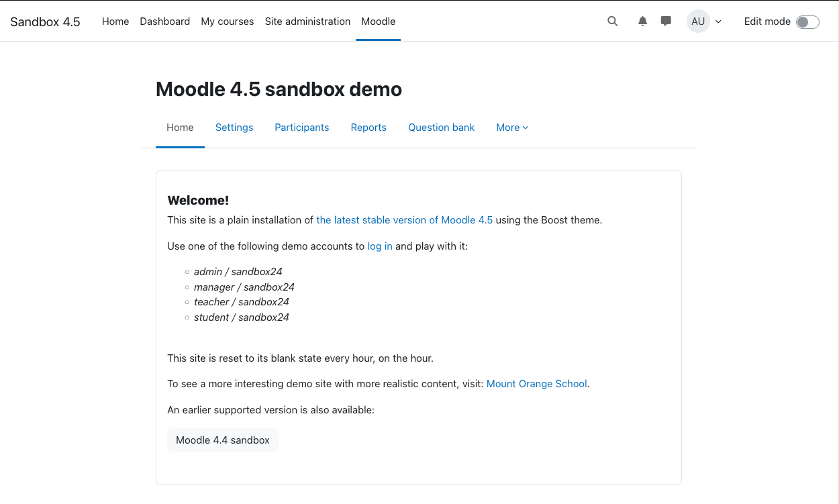
Task: Open latest stable version of Moodle 4.5 link
Action: click(405, 220)
